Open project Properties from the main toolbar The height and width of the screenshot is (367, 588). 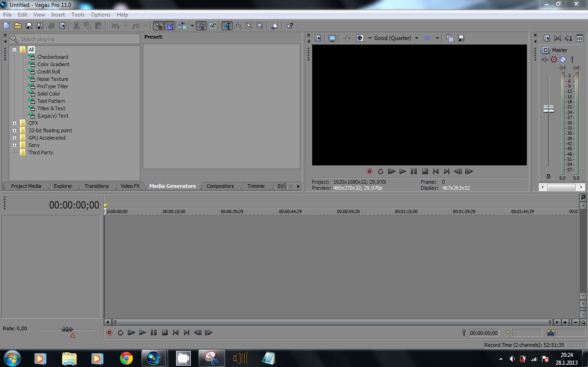(62, 26)
